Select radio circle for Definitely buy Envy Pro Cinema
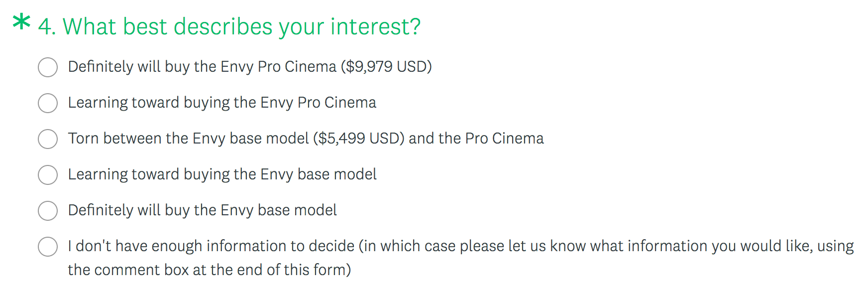 tap(48, 67)
